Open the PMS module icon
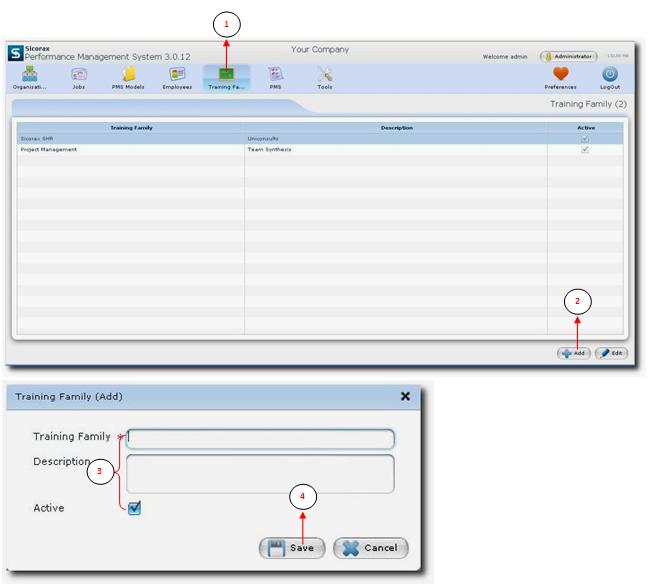 tap(275, 75)
